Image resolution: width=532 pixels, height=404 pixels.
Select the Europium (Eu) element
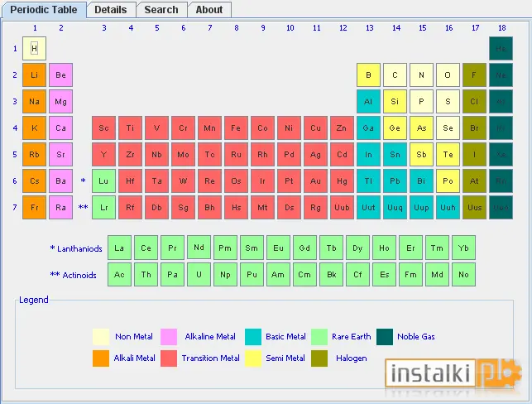(x=278, y=248)
